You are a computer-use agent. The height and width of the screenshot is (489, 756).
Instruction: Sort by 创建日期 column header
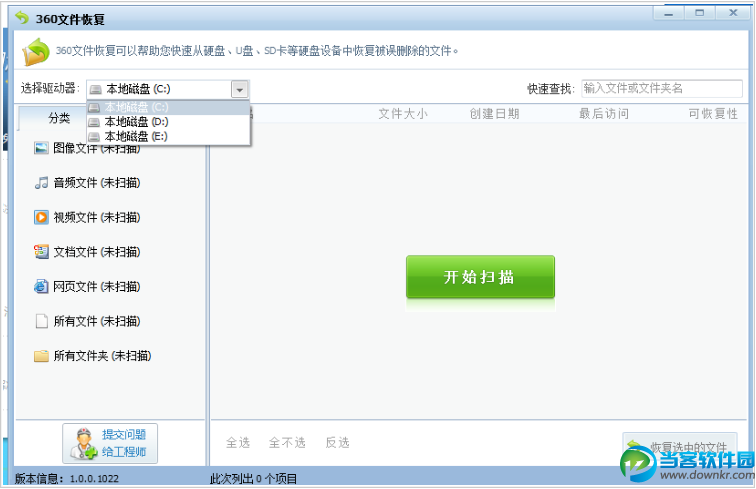pyautogui.click(x=495, y=114)
